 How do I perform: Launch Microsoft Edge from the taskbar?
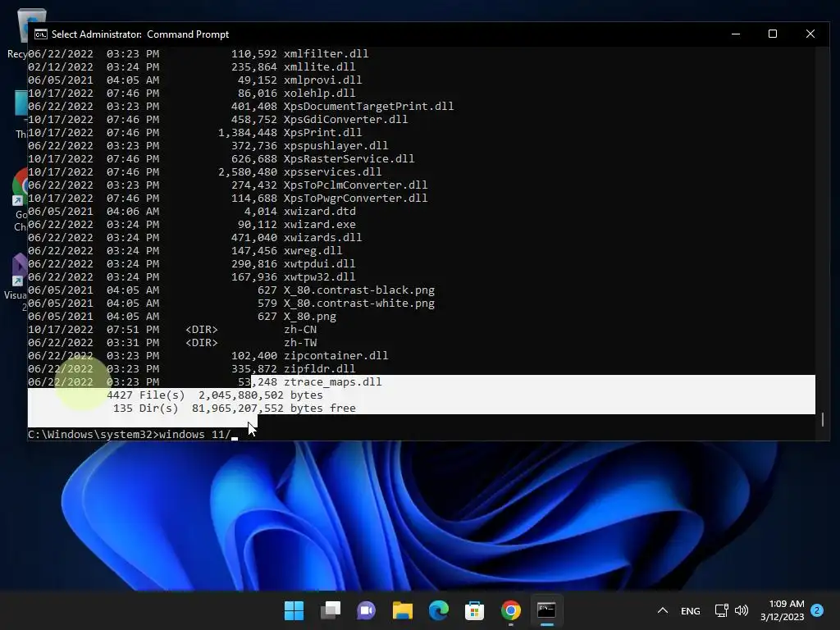click(439, 610)
